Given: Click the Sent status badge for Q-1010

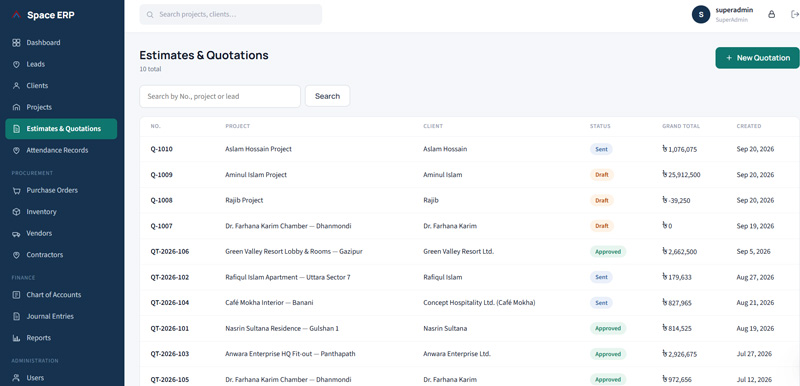Looking at the screenshot, I should pos(601,149).
